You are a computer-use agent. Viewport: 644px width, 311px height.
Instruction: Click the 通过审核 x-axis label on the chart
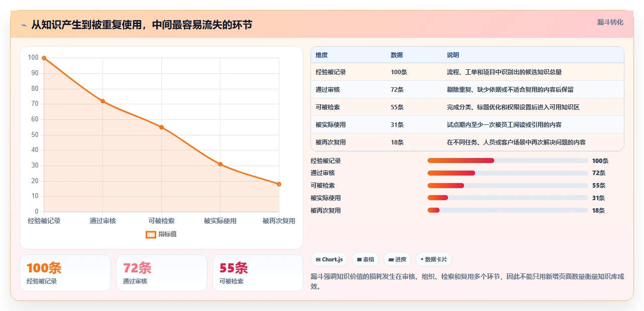tap(103, 221)
